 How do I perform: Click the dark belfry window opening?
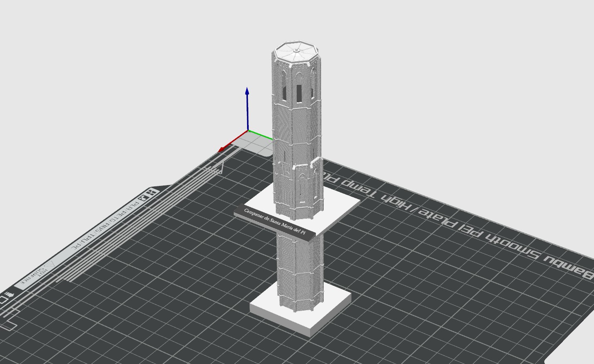(299, 93)
